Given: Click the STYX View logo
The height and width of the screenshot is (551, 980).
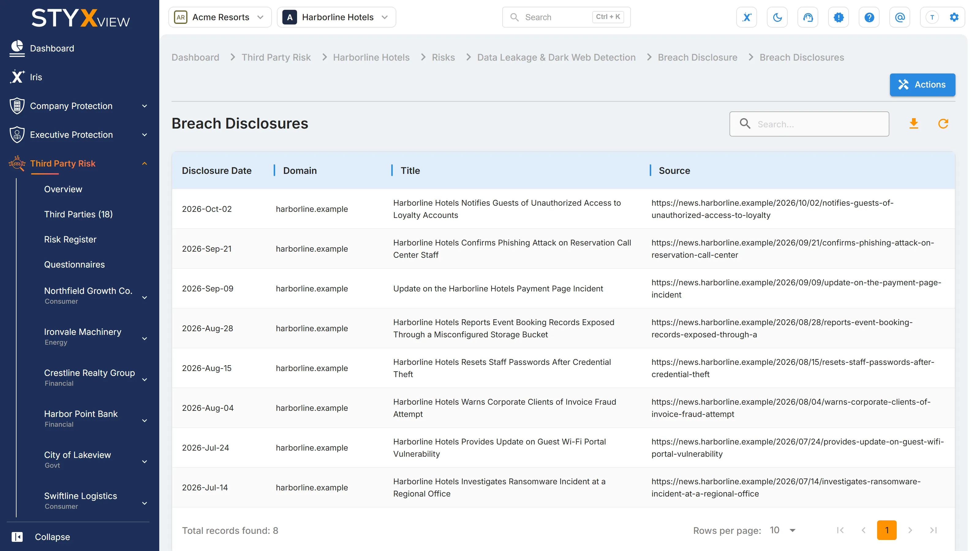Looking at the screenshot, I should 80,18.
